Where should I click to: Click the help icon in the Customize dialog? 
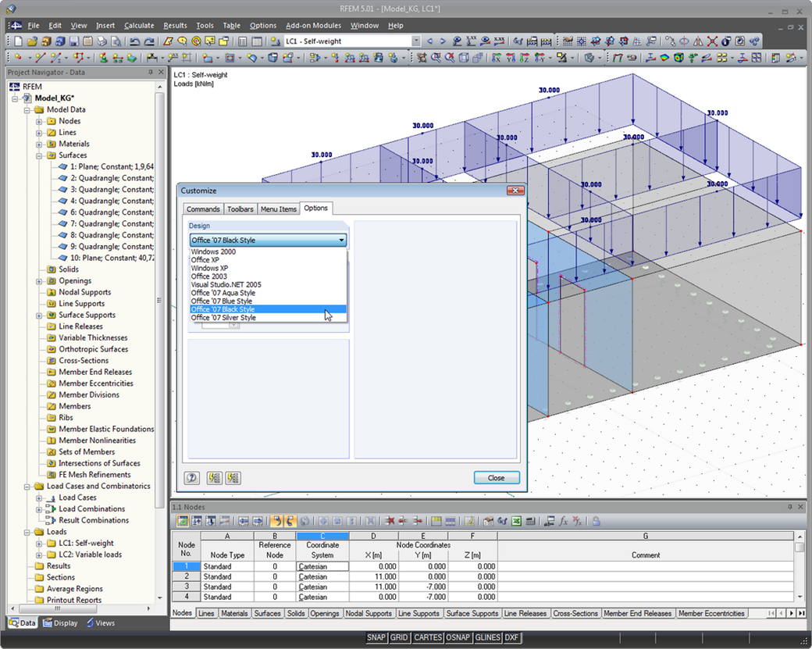191,477
